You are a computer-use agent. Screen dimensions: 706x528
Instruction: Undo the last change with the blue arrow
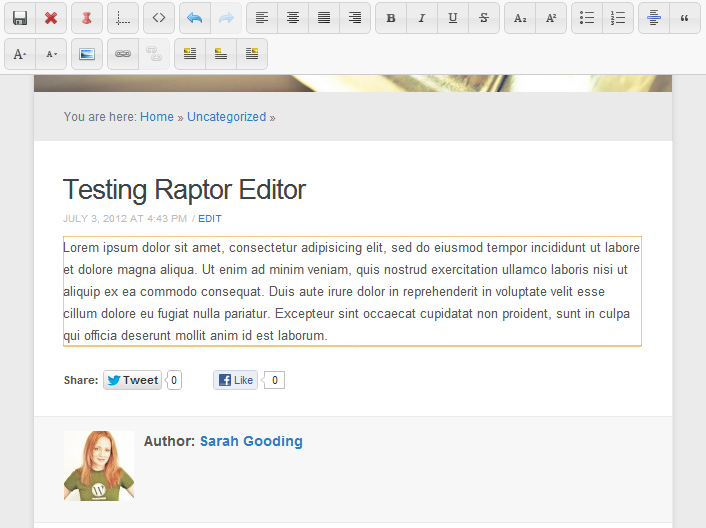pos(195,18)
